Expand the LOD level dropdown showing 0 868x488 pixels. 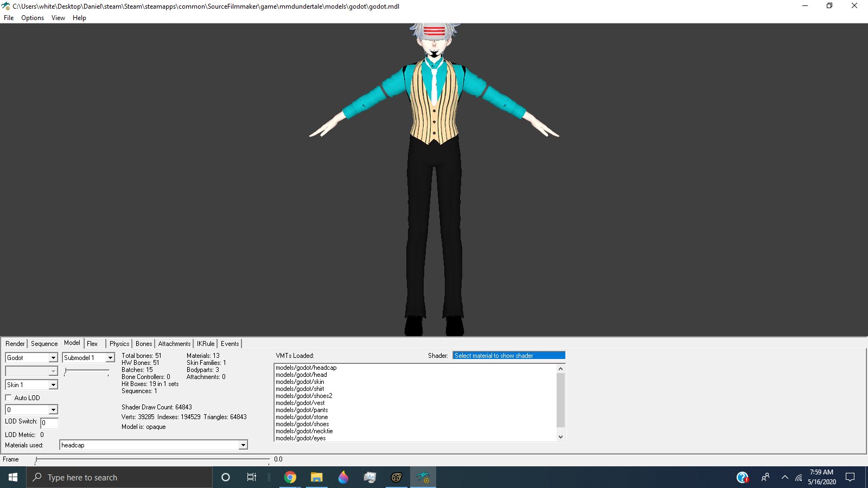(53, 410)
